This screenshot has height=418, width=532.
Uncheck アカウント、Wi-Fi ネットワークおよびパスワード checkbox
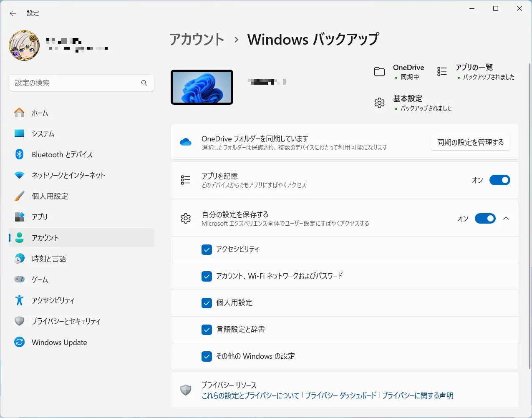[x=207, y=276]
